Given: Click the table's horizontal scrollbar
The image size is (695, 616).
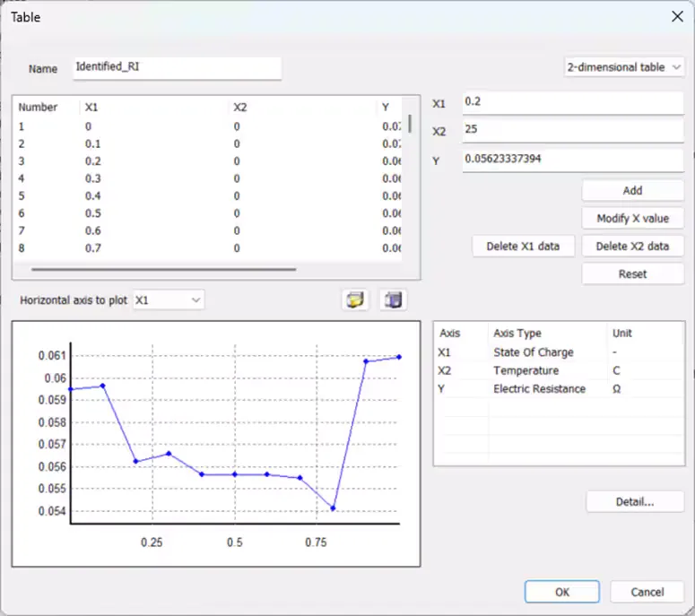Looking at the screenshot, I should (x=163, y=268).
